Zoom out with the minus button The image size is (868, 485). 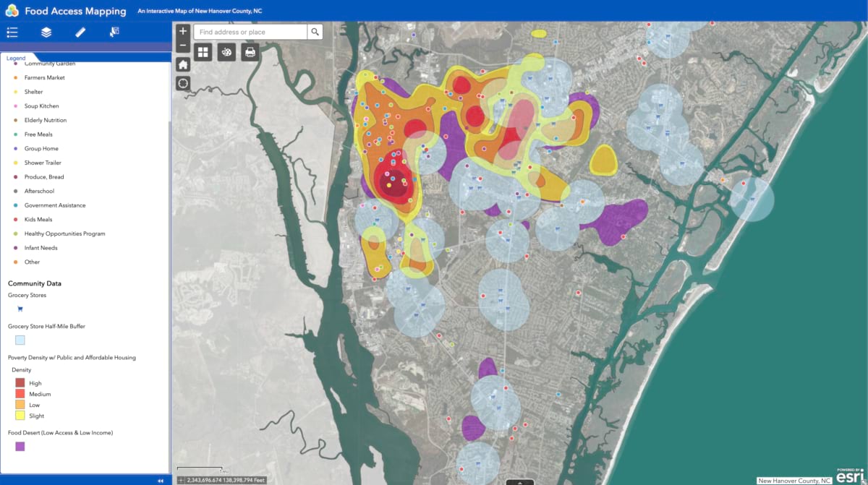(x=183, y=46)
